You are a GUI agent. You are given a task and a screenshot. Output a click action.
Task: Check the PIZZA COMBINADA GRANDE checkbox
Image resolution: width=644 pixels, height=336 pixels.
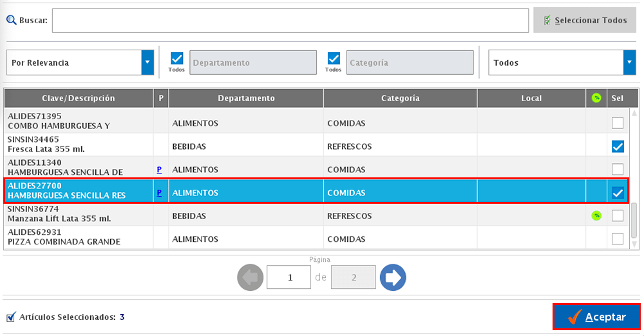(x=618, y=239)
